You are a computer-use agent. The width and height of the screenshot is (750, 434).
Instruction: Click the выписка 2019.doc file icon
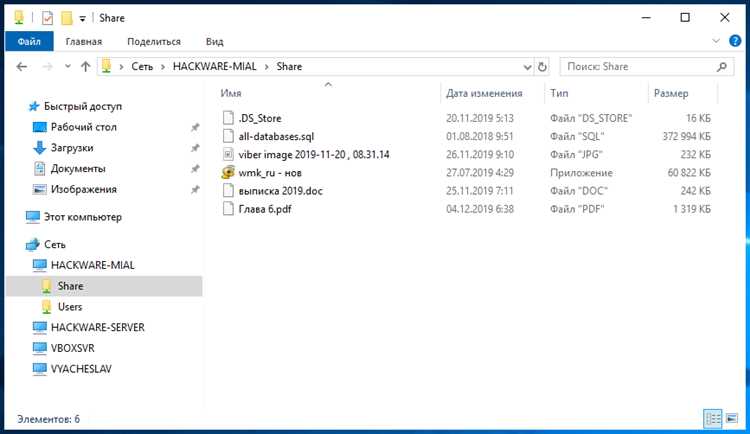pos(228,190)
